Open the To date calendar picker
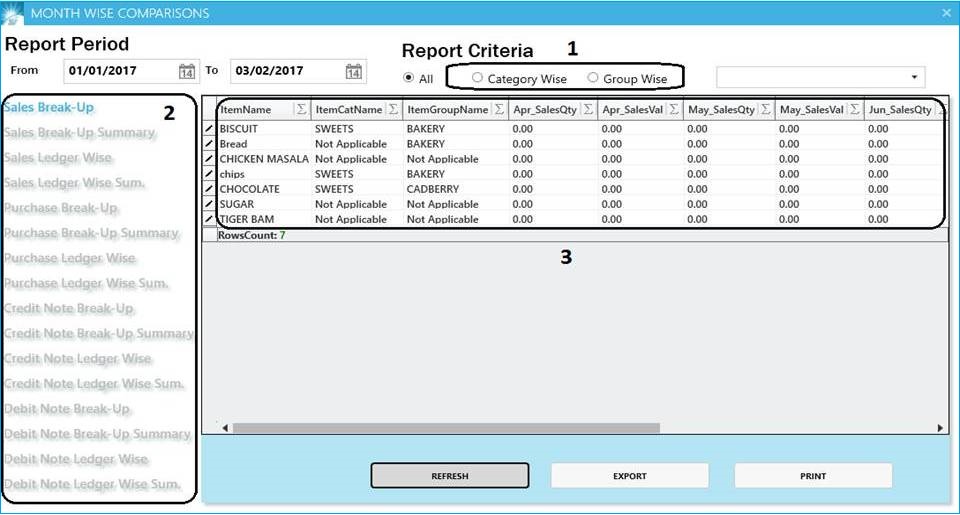 [353, 71]
